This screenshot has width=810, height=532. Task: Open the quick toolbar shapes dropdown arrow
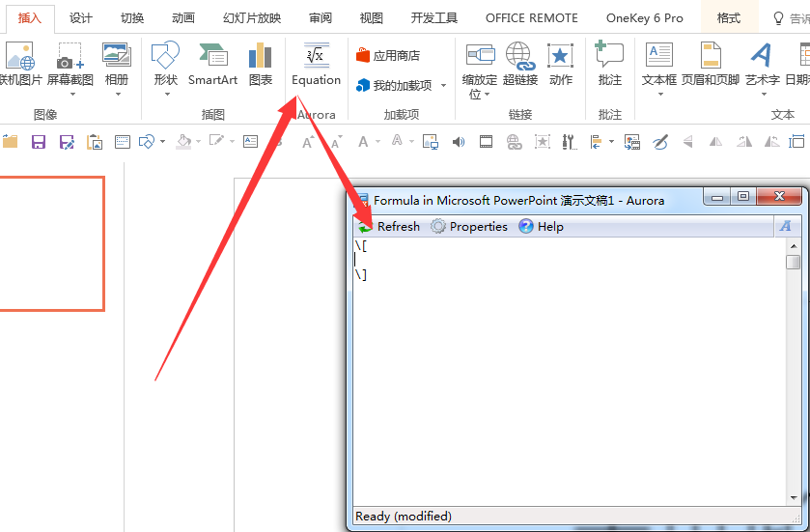163,142
